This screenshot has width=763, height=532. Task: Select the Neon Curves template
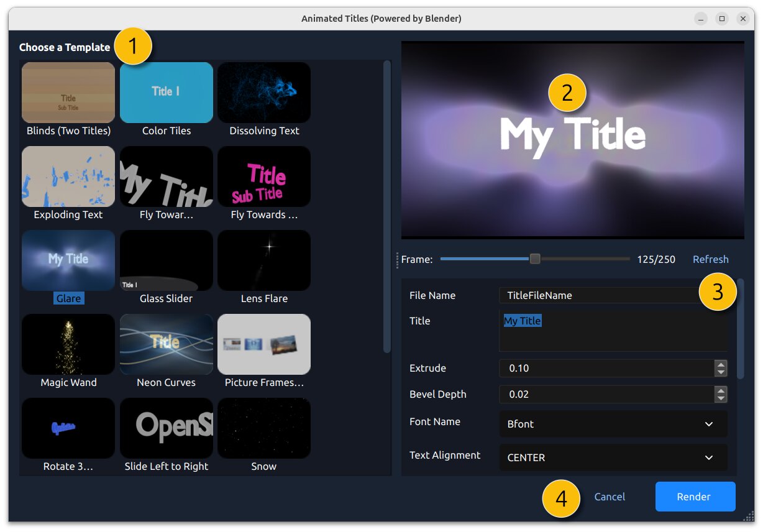pos(167,344)
